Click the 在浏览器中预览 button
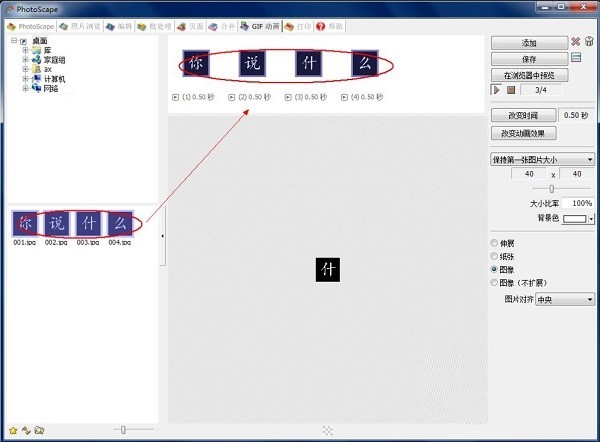This screenshot has height=442, width=600. click(530, 75)
